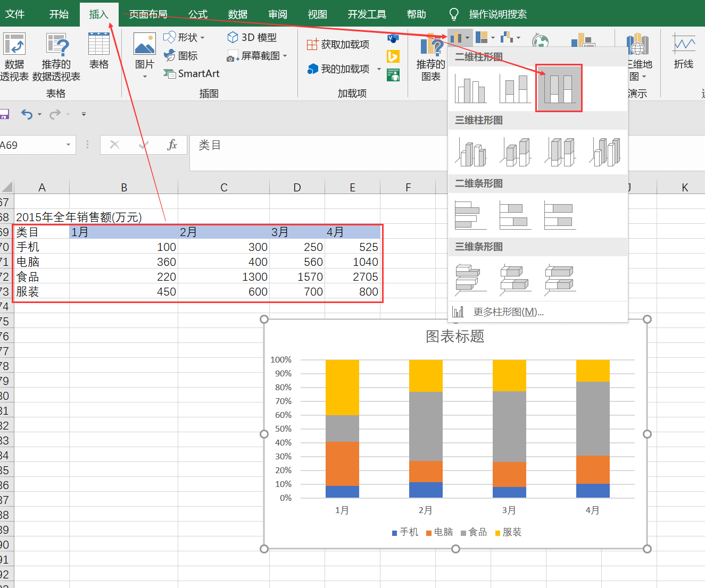Select the cell with value 1300
Viewport: 705px width, 588px height.
coord(224,276)
